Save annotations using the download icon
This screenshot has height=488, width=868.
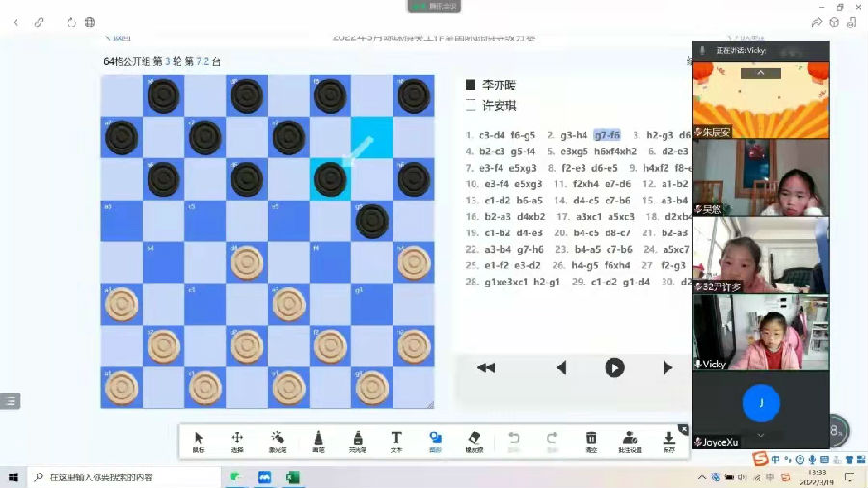668,442
